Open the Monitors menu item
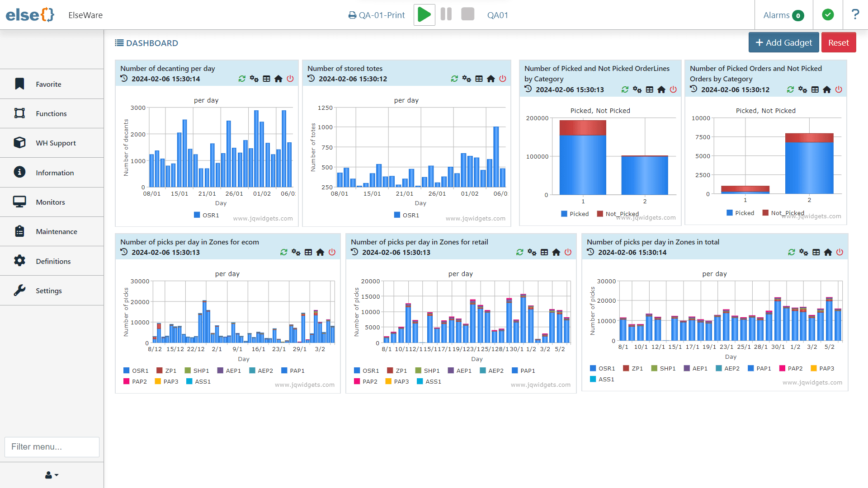 52,202
